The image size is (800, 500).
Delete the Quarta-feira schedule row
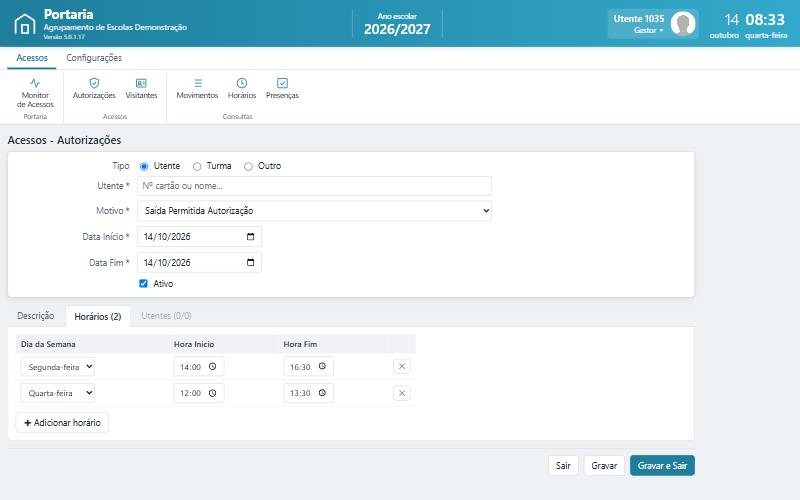pyautogui.click(x=402, y=393)
